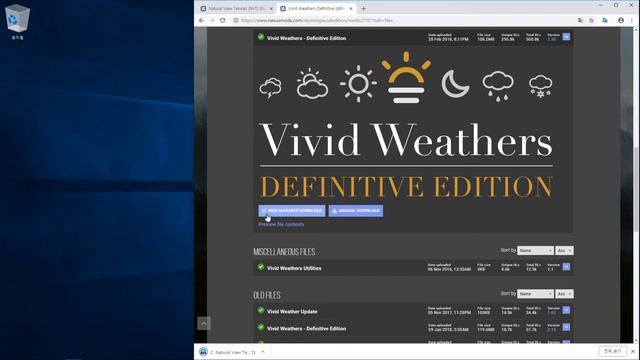
Task: Select the Vivid Weather Update row title
Action: (292, 311)
